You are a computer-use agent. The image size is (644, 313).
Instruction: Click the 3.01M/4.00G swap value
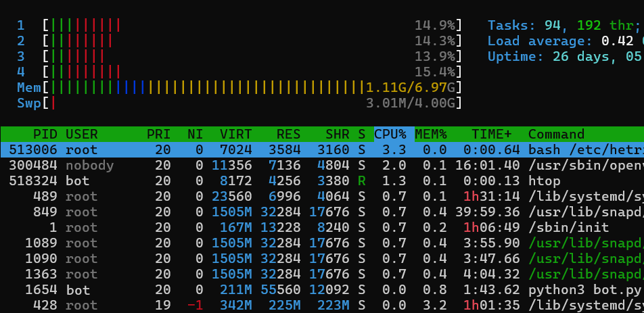[x=411, y=103]
